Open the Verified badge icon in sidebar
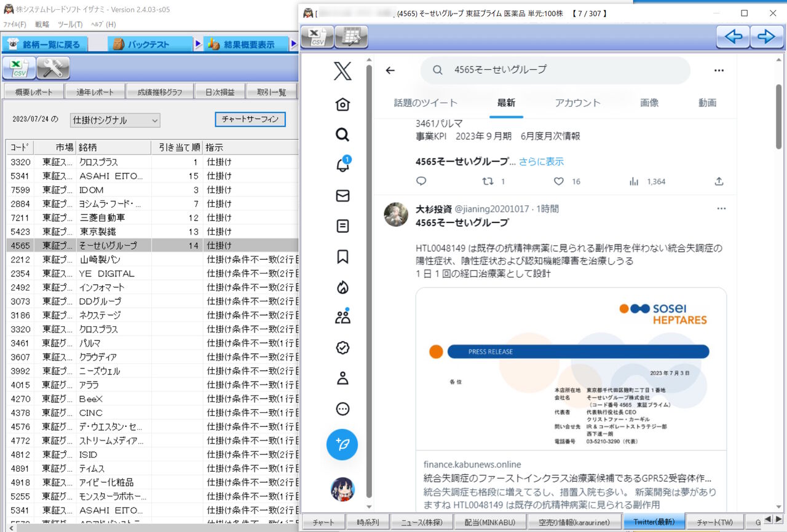This screenshot has width=787, height=532. point(342,348)
